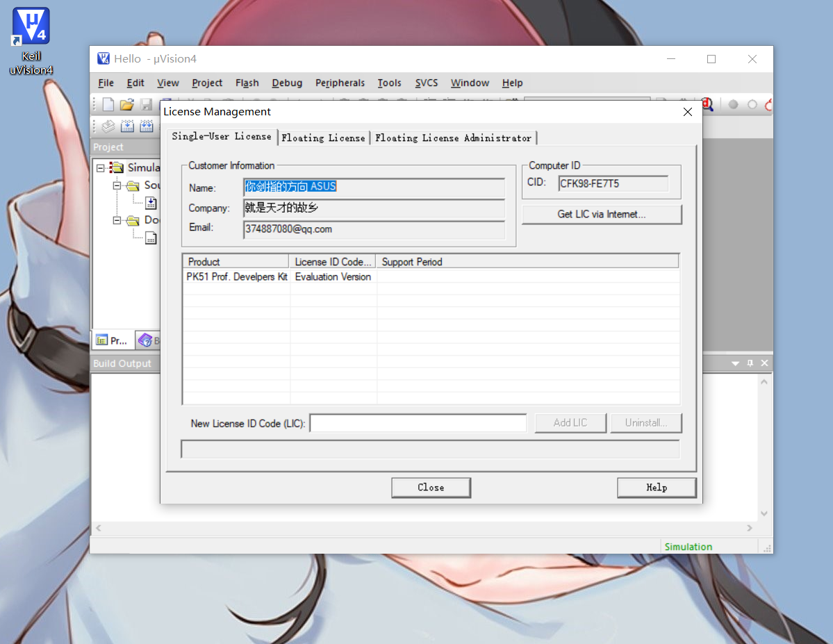833x644 pixels.
Task: Maximize the uVision4 window
Action: tap(711, 59)
